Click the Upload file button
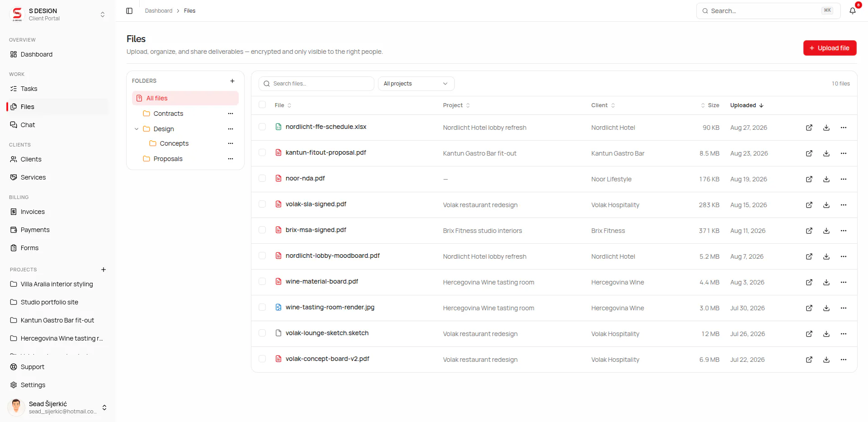The width and height of the screenshot is (868, 422). point(830,48)
